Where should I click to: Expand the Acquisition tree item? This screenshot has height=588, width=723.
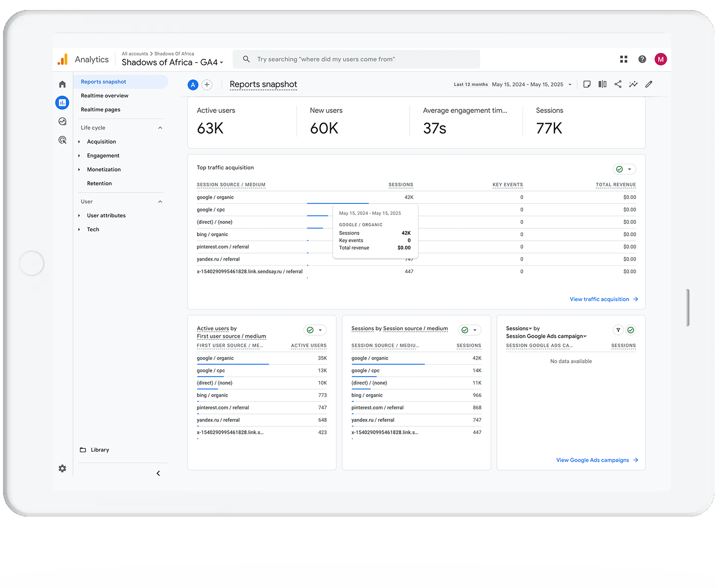[x=80, y=142]
